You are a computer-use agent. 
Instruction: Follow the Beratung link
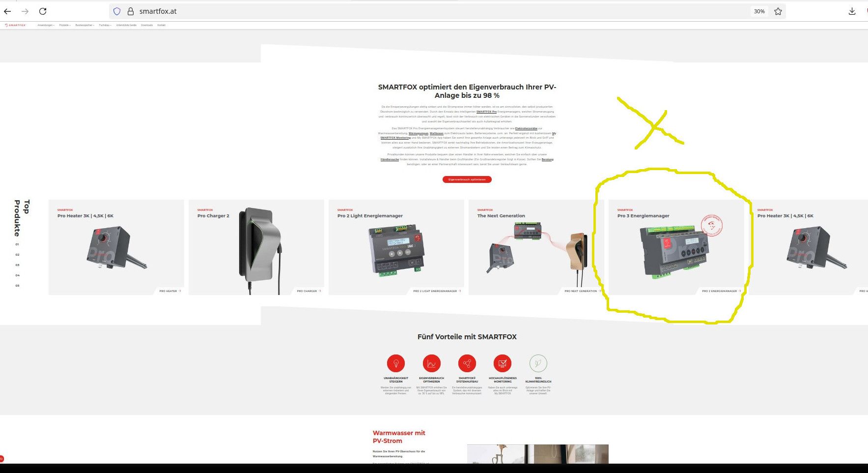(x=548, y=159)
